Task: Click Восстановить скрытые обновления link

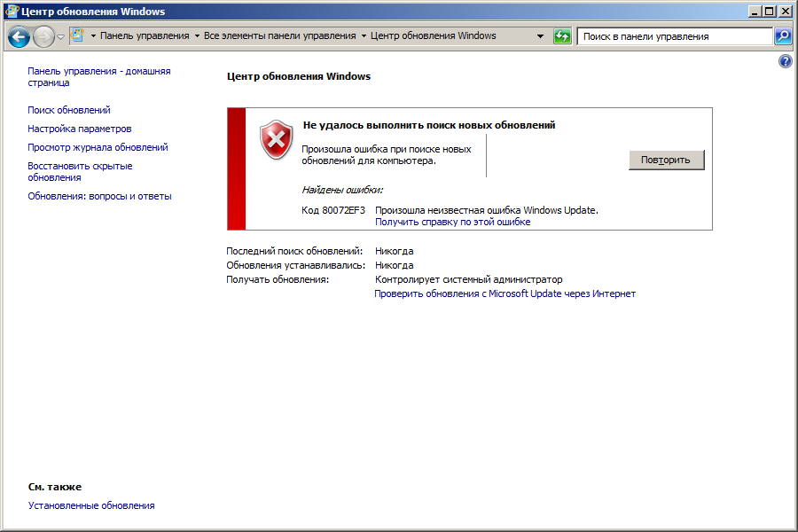Action: click(80, 171)
